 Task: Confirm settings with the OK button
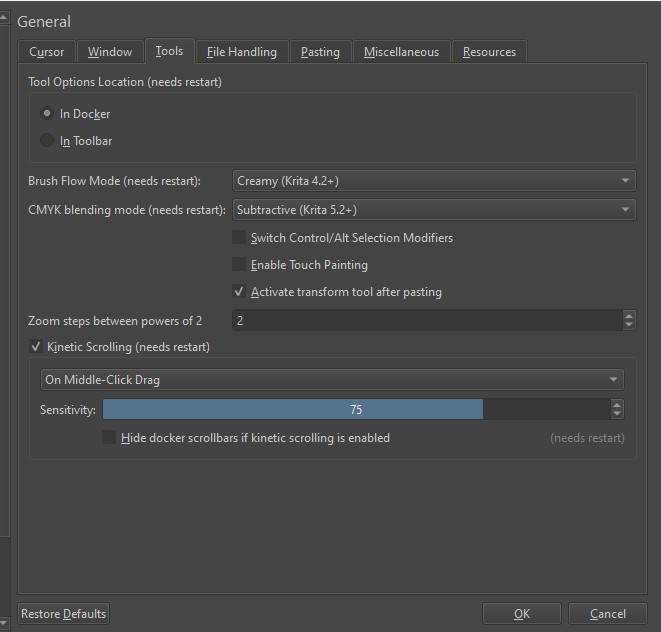click(522, 614)
